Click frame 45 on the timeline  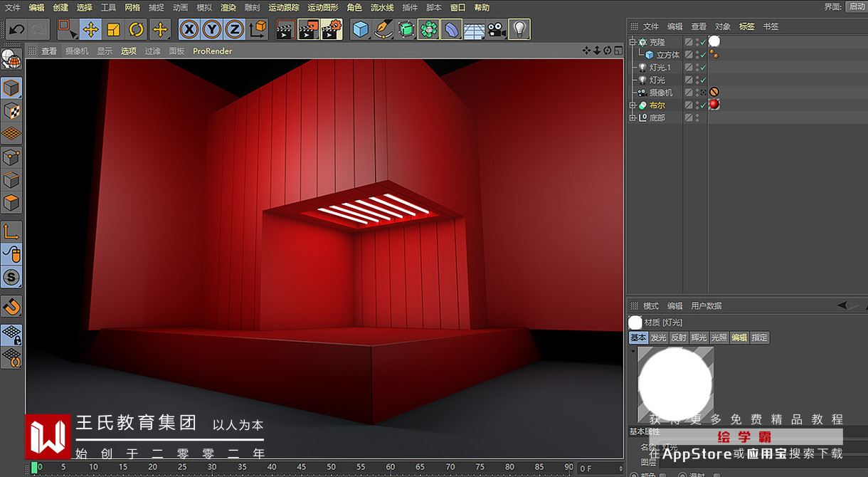click(301, 468)
